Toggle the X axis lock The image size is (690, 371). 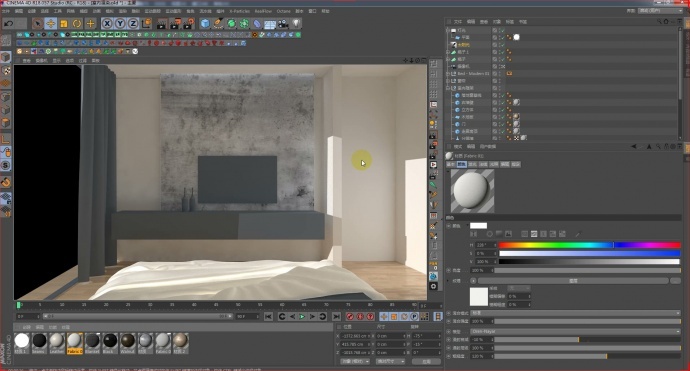107,23
